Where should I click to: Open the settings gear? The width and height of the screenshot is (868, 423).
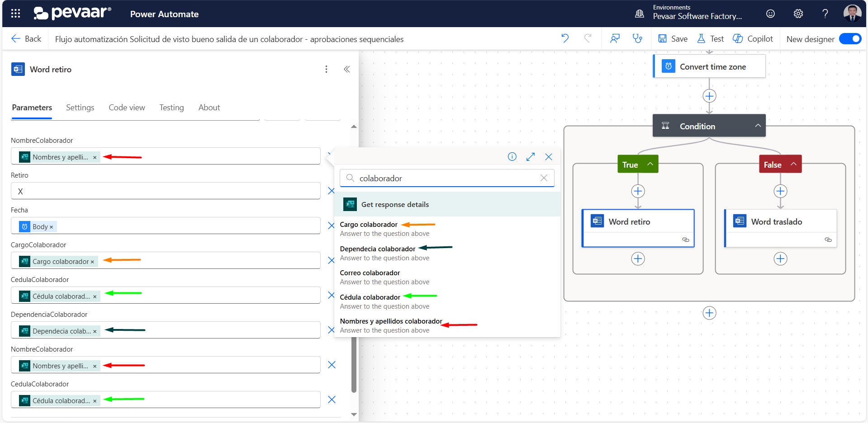click(x=798, y=14)
